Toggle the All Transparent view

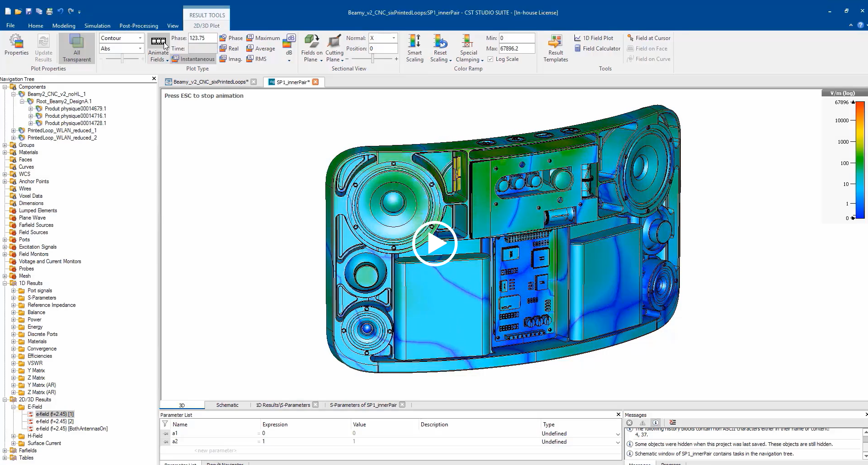coord(76,47)
